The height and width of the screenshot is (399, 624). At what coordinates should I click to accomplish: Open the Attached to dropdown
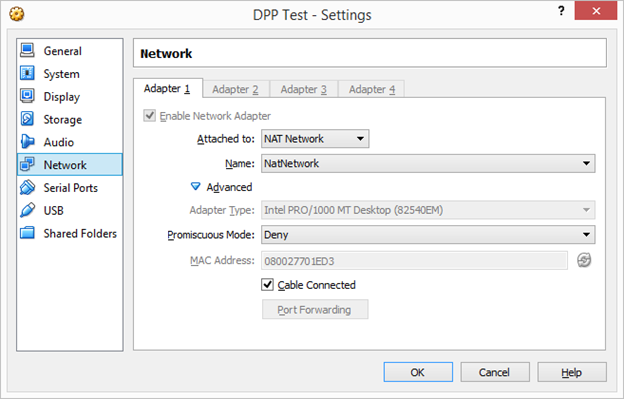click(x=315, y=139)
